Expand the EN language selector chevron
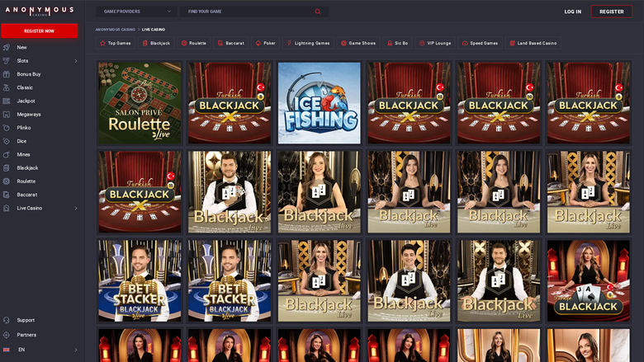 (76, 350)
